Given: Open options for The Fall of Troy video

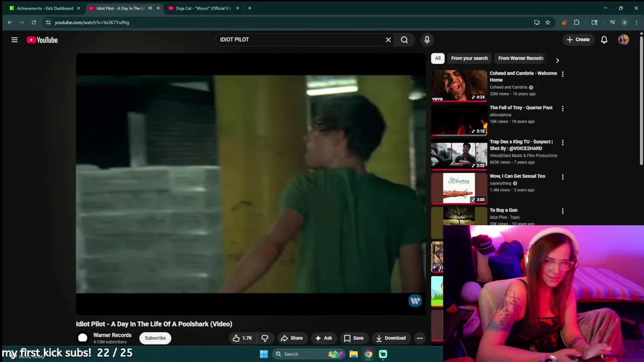Looking at the screenshot, I should click(562, 108).
